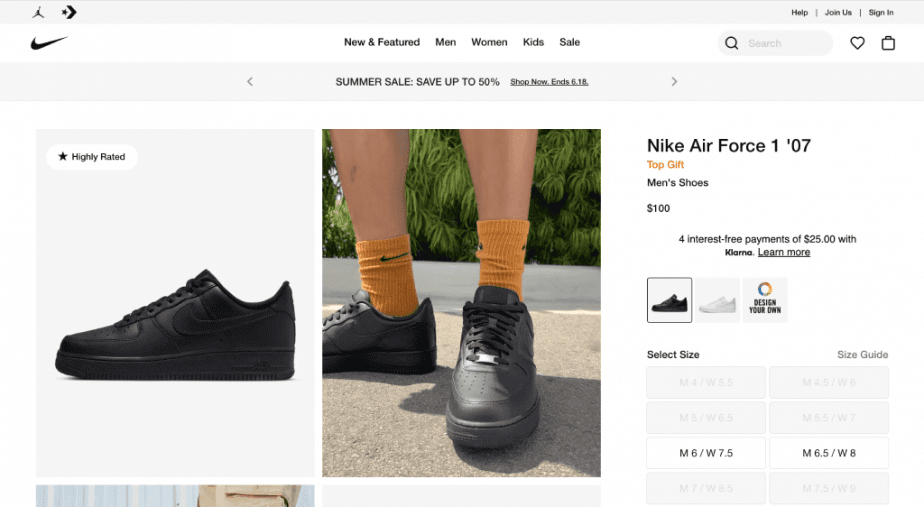The image size is (924, 507).
Task: Click Shop Now. Ends 6.18. link
Action: (x=549, y=82)
